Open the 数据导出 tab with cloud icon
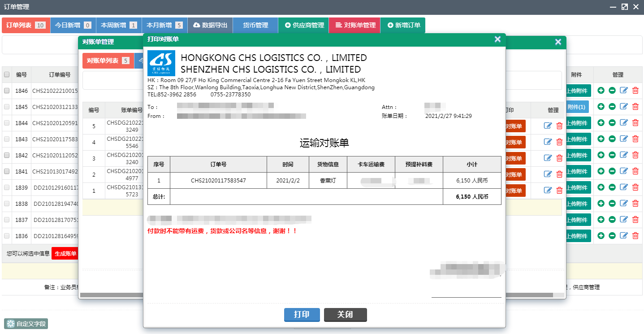This screenshot has width=644, height=334. (210, 26)
